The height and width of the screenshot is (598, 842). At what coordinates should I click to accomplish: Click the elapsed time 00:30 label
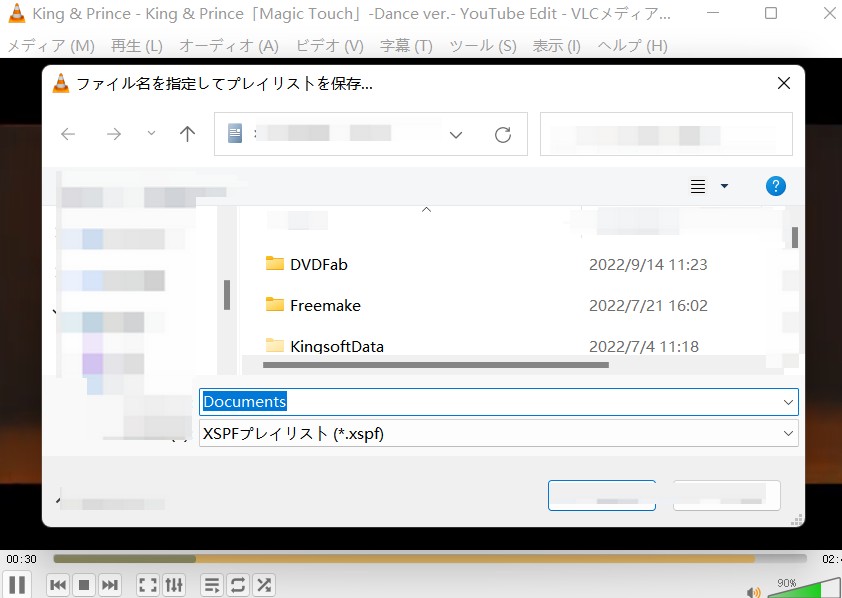[x=21, y=559]
